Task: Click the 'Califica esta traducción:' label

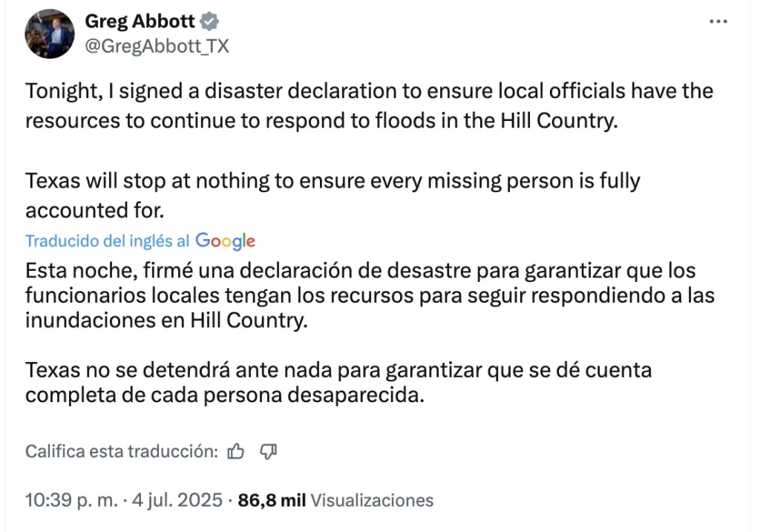Action: pos(122,451)
